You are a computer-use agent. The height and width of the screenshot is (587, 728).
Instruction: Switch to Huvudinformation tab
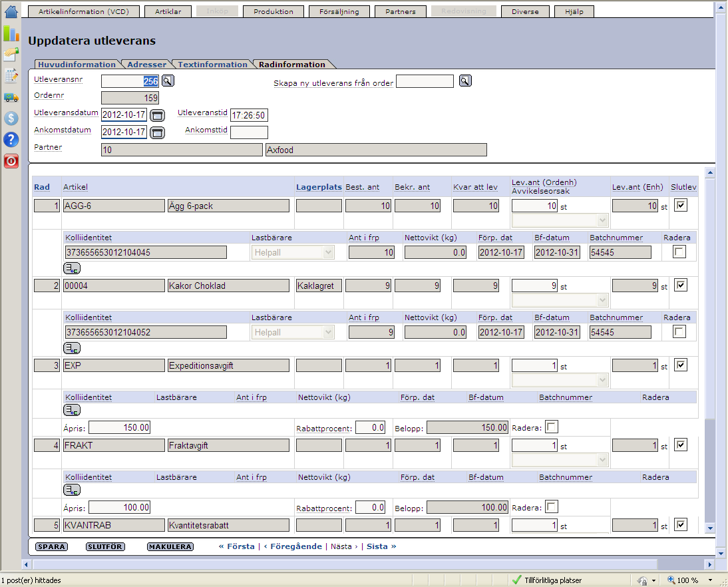77,65
